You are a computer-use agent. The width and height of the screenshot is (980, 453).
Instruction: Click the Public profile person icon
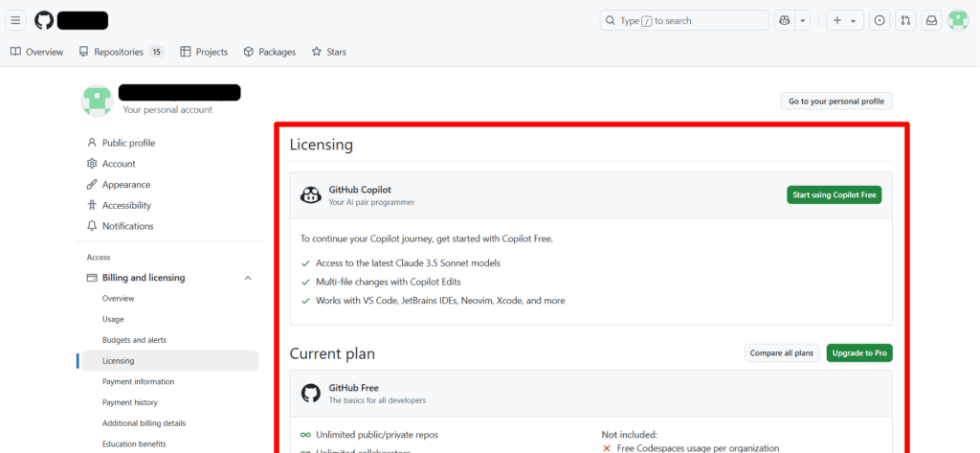tap(92, 143)
